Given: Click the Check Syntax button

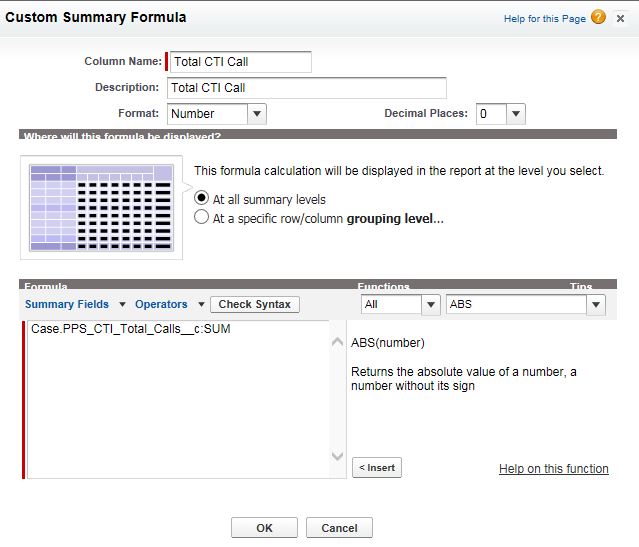Looking at the screenshot, I should coord(255,304).
